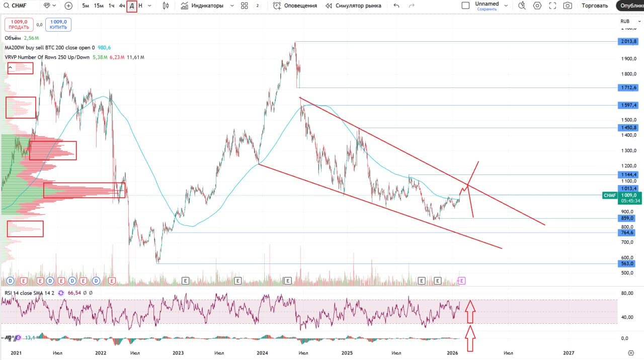Open Оповещения alerts
644x360 pixels.
point(295,6)
